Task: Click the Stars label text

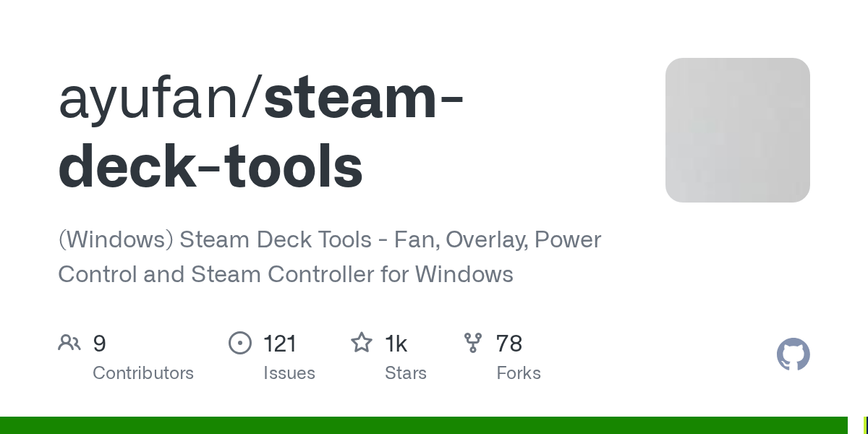Action: click(x=406, y=373)
